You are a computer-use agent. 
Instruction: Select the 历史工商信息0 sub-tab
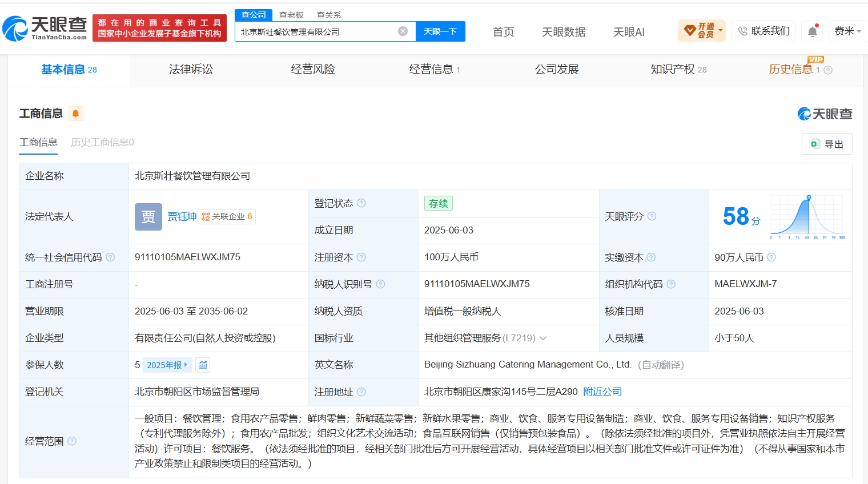click(102, 143)
